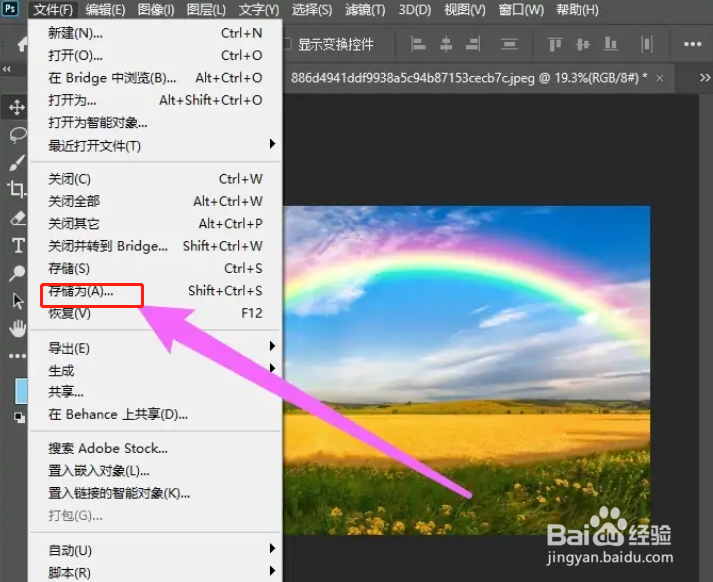Click Distribute horizontally icon
The width and height of the screenshot is (713, 582).
coord(647,44)
